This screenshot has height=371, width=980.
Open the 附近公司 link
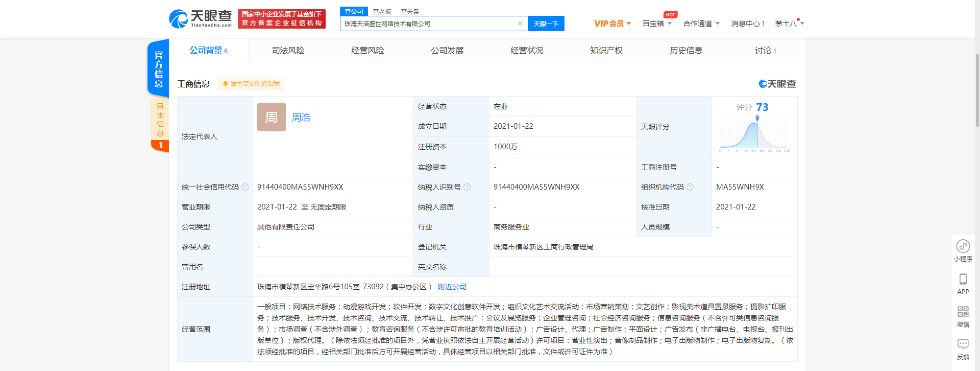click(x=452, y=287)
